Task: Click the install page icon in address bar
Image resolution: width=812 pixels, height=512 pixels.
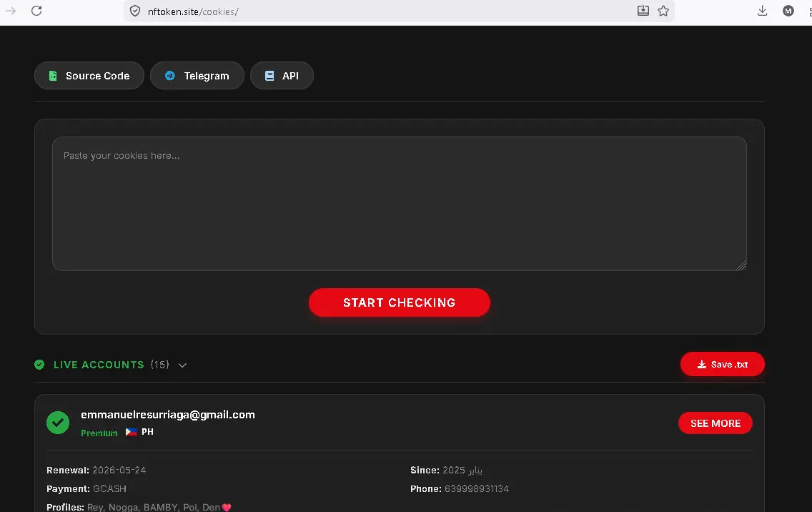Action: pos(643,11)
